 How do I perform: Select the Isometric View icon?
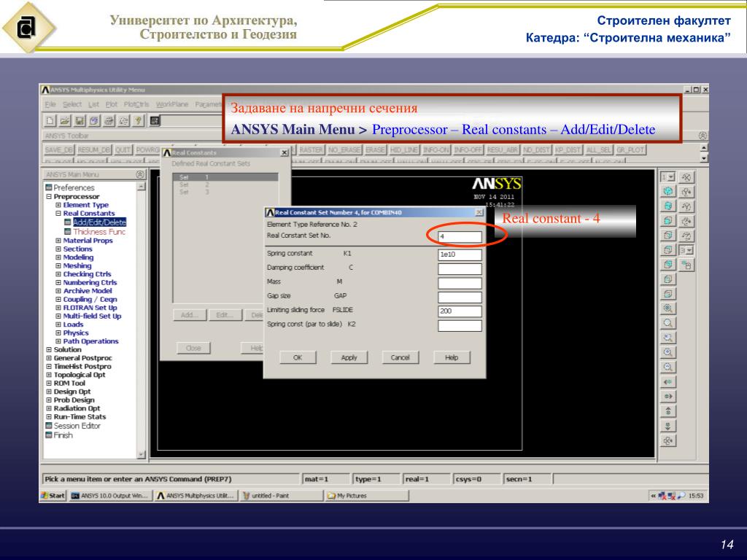point(668,192)
